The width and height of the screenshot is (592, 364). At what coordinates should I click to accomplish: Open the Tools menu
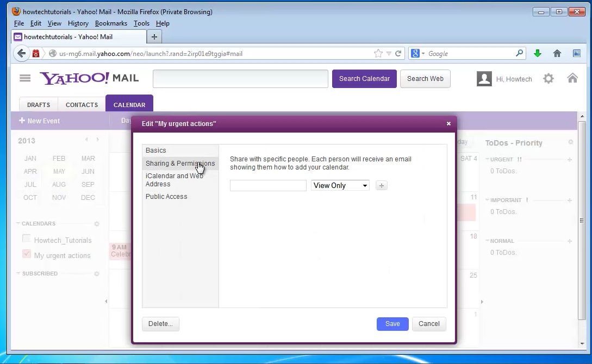[x=141, y=23]
